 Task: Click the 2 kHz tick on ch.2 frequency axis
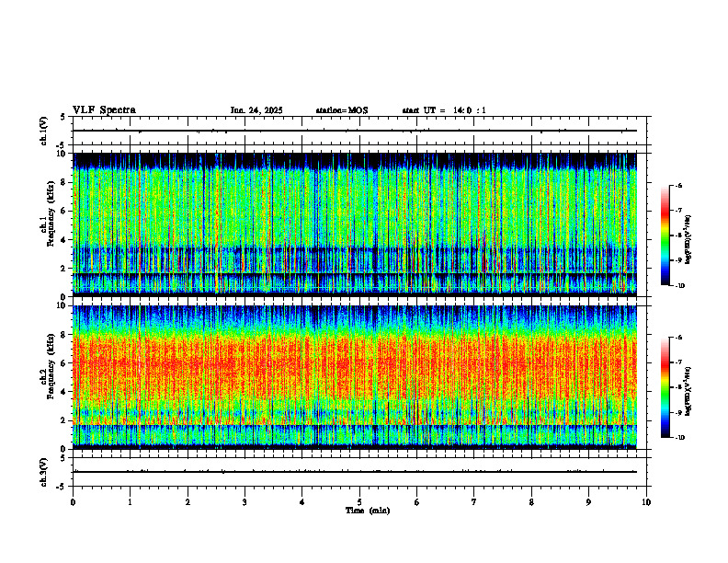coord(64,420)
